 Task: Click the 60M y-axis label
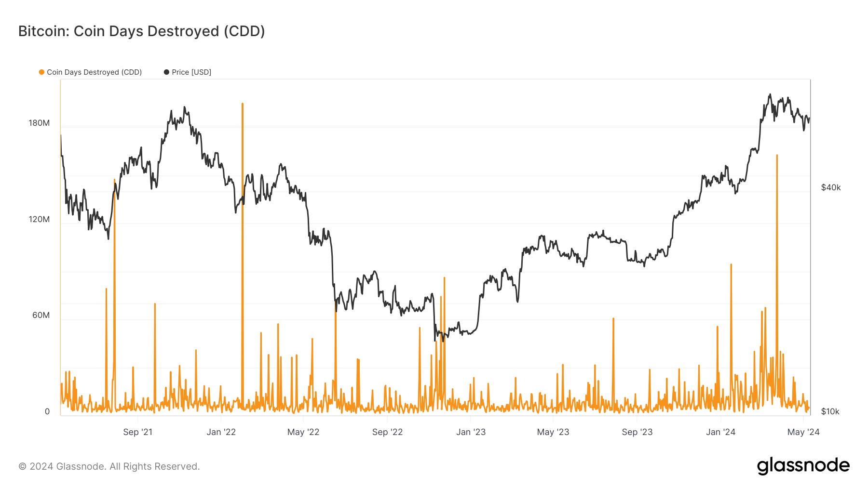pyautogui.click(x=41, y=315)
